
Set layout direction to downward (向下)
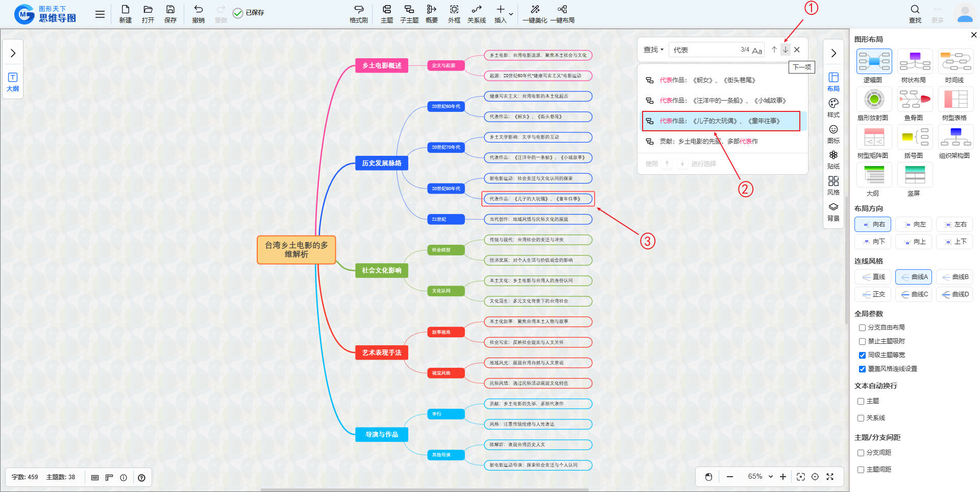pyautogui.click(x=873, y=242)
